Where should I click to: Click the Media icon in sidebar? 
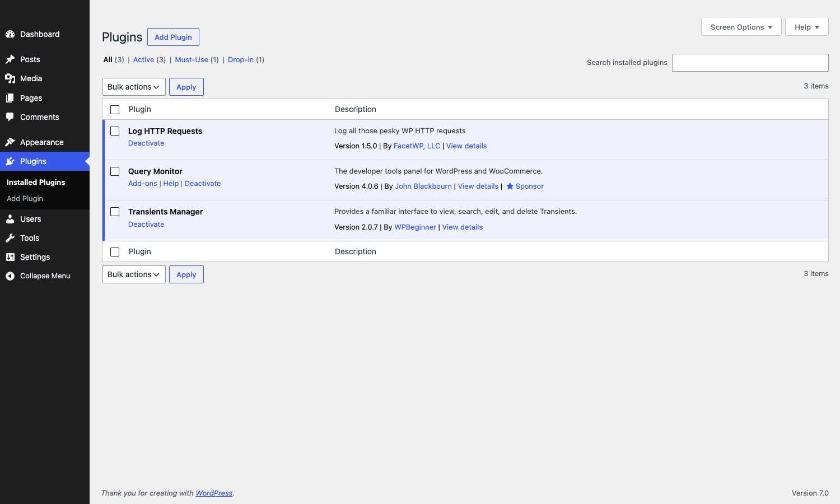click(x=10, y=78)
